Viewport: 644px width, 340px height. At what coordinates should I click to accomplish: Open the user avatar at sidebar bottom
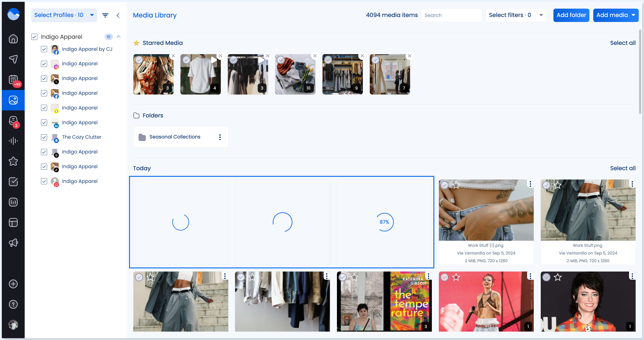pyautogui.click(x=13, y=325)
